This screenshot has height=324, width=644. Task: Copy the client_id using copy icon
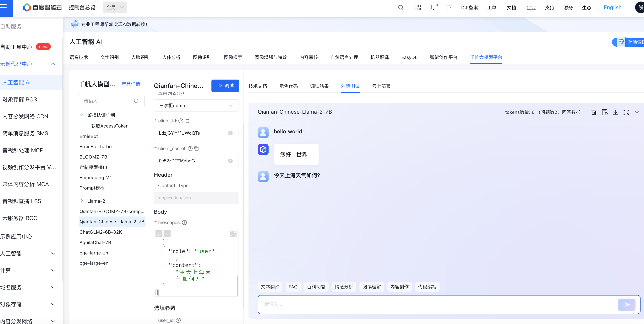tap(187, 121)
